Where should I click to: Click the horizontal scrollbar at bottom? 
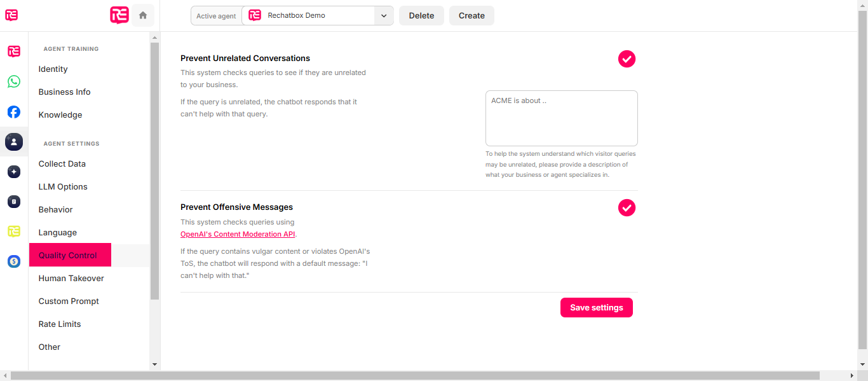pyautogui.click(x=415, y=376)
